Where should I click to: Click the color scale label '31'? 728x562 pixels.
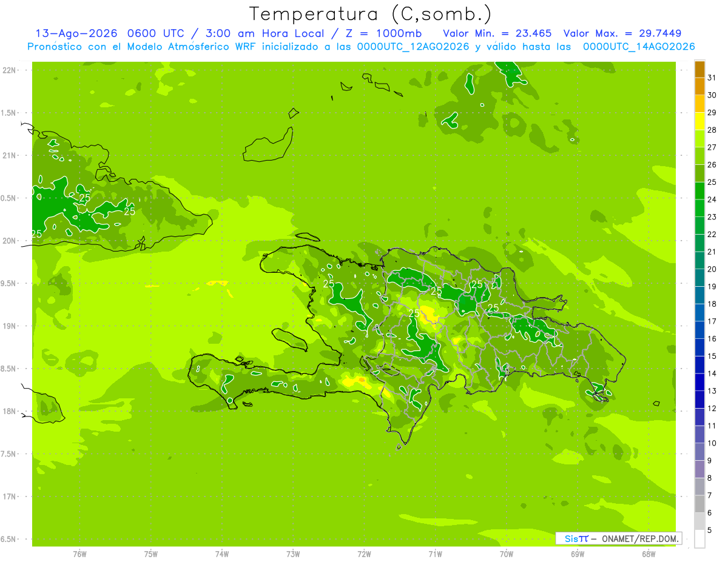[712, 78]
